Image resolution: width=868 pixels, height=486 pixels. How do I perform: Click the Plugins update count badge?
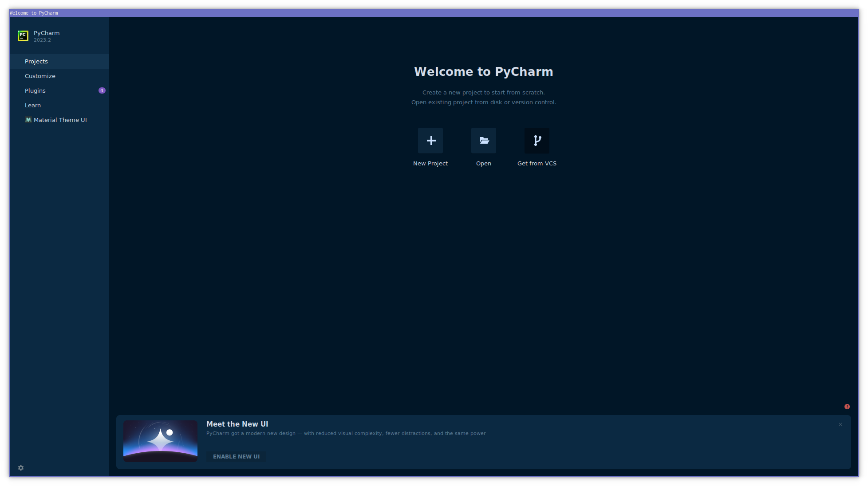point(102,90)
